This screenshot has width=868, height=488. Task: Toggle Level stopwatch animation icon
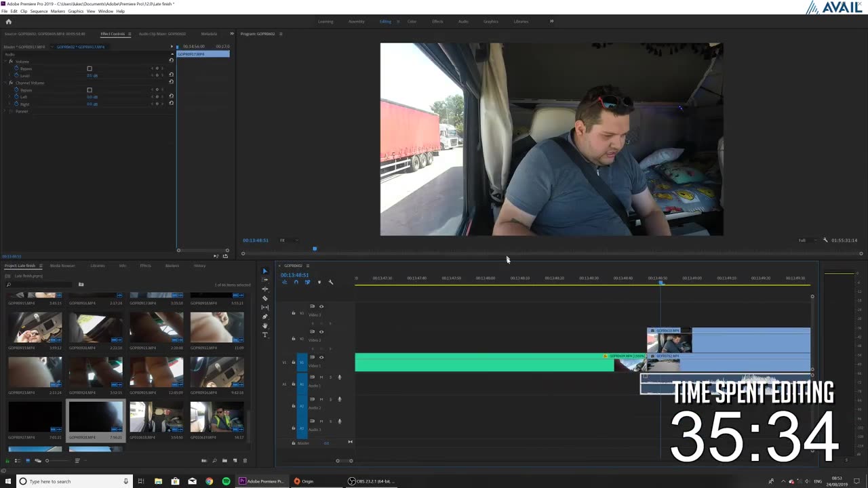pyautogui.click(x=16, y=75)
